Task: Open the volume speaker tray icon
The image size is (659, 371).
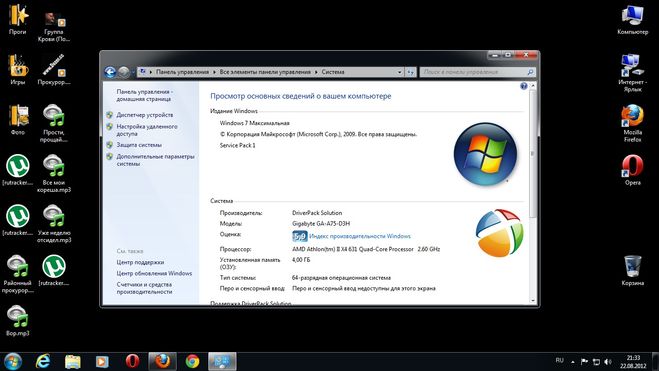Action: [x=608, y=361]
